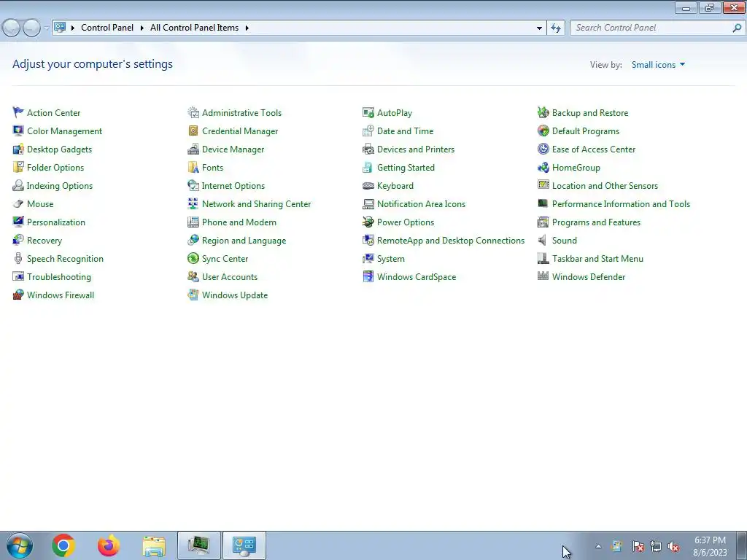The height and width of the screenshot is (560, 747).
Task: Click the HomeGroup icon
Action: click(543, 167)
